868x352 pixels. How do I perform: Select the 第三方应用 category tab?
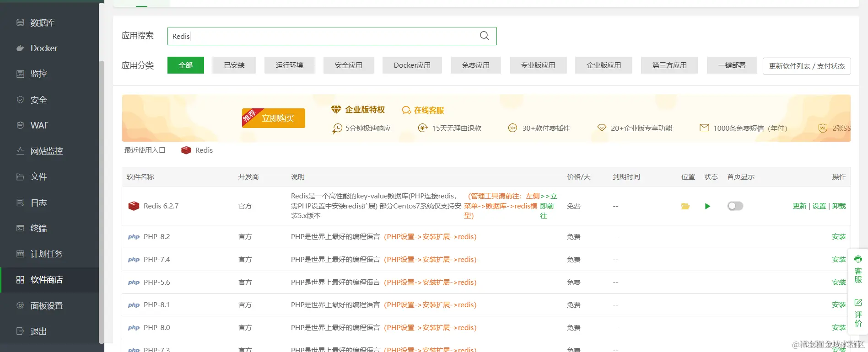coord(670,65)
